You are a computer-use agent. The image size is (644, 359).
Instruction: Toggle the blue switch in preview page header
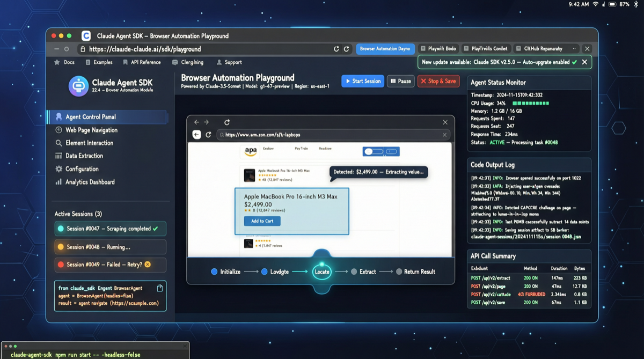pyautogui.click(x=374, y=152)
